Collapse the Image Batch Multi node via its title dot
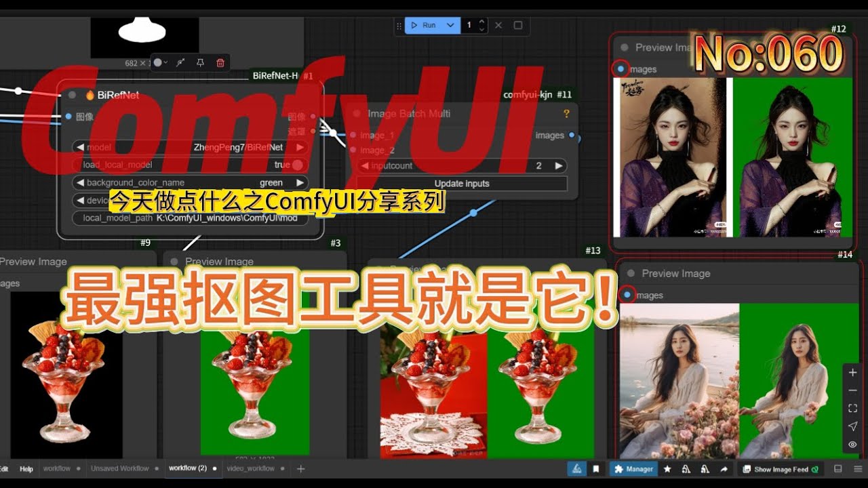Viewport: 868px width, 488px height. (x=357, y=113)
